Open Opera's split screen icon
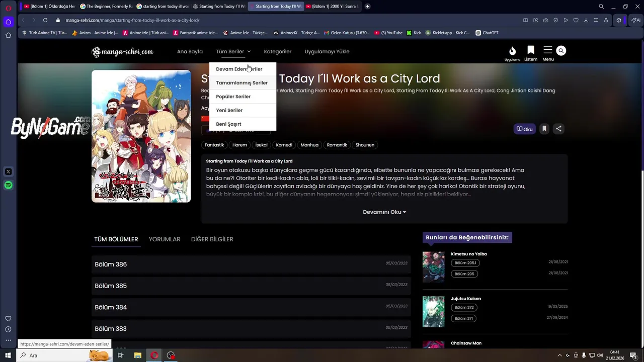Viewport: 644px width, 362px height. [526, 20]
